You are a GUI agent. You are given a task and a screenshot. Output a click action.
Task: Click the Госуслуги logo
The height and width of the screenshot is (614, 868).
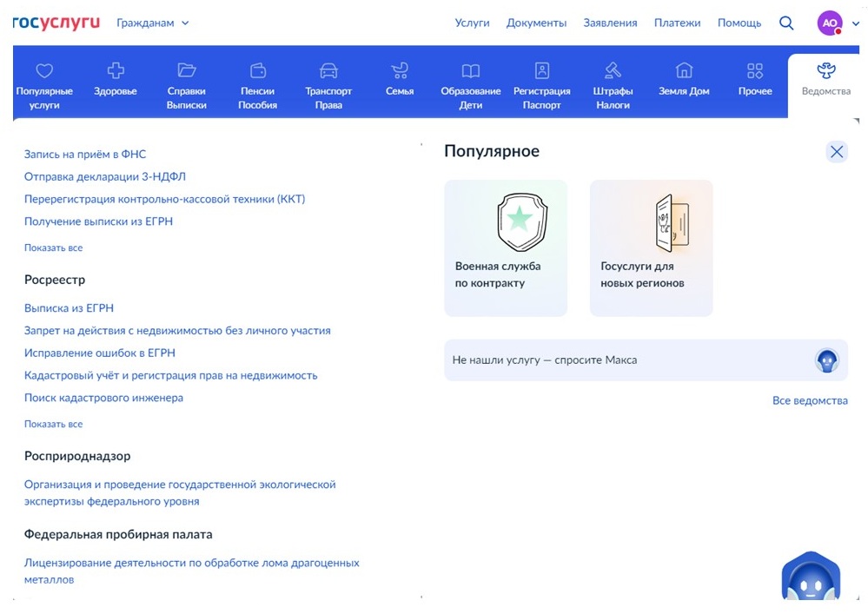56,23
